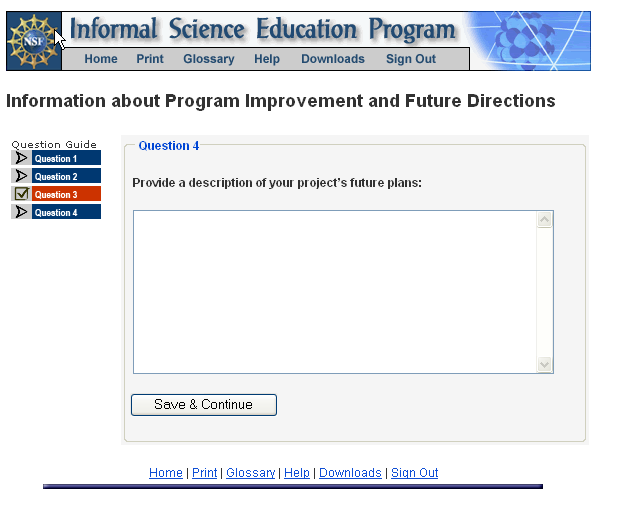Click the Sign Out footer link
The width and height of the screenshot is (624, 516).
tap(414, 473)
